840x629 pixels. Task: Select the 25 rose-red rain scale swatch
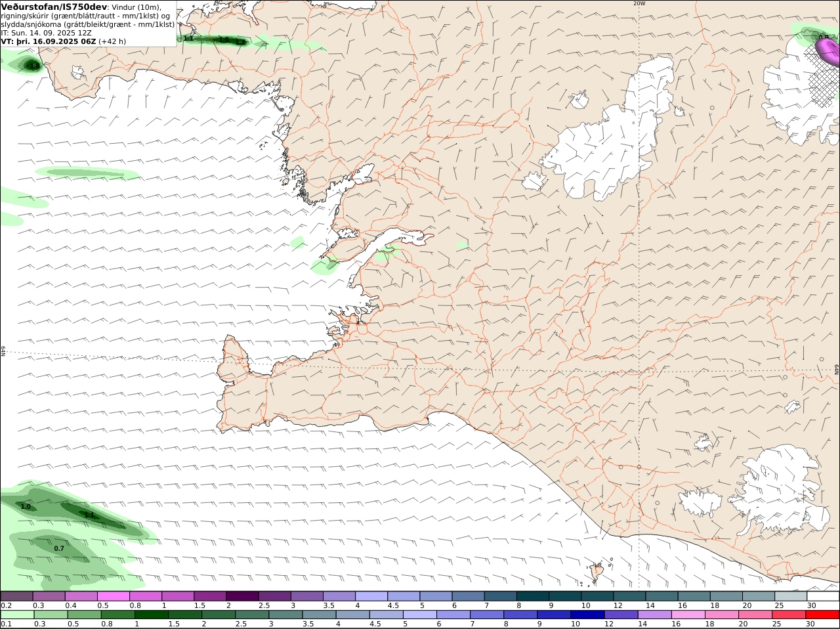tap(789, 615)
